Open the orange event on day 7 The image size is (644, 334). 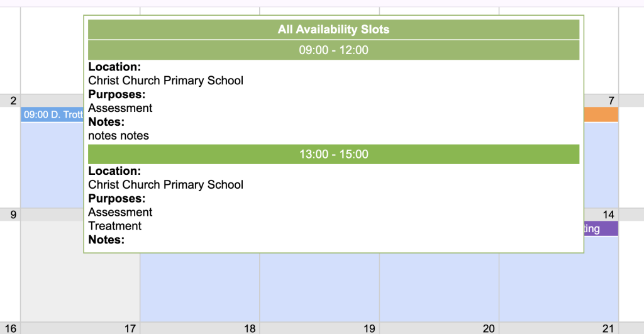pos(601,114)
